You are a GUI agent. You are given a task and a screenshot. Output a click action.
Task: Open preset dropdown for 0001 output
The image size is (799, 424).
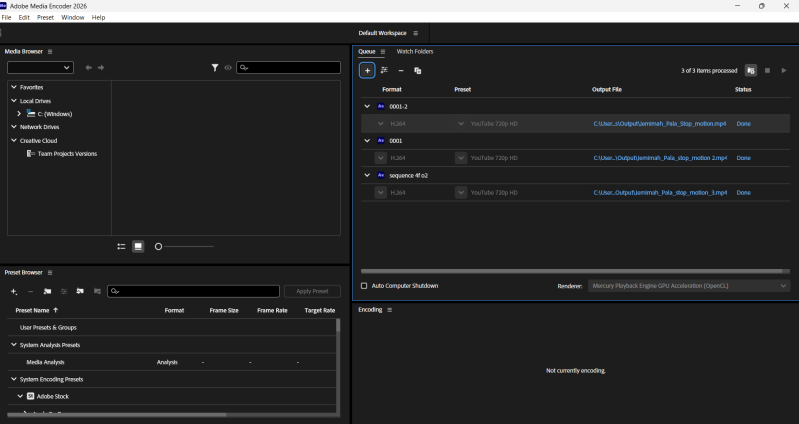(461, 158)
